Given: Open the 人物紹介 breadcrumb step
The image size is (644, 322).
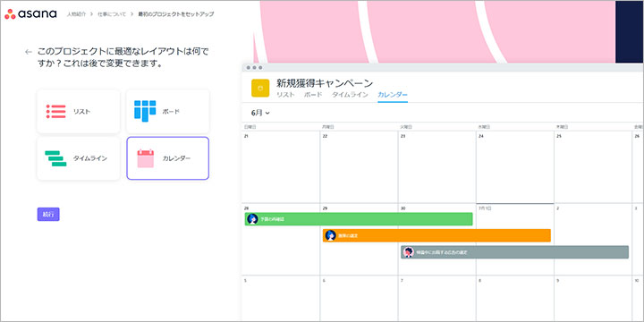Looking at the screenshot, I should [77, 14].
